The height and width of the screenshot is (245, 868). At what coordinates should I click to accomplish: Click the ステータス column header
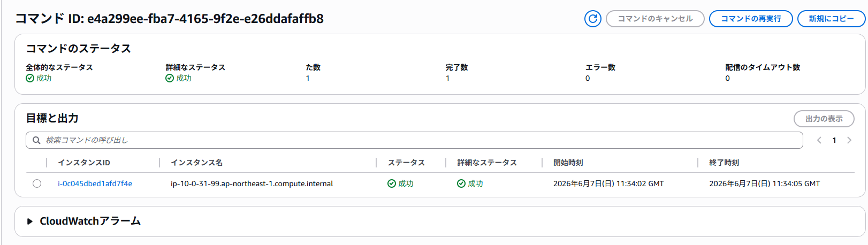[406, 163]
